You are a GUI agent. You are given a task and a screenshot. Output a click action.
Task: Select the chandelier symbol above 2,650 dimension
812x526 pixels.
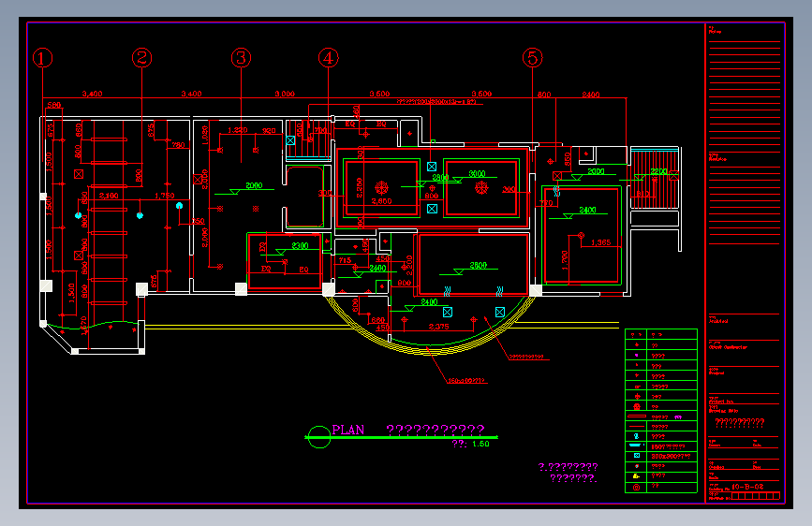click(x=382, y=187)
